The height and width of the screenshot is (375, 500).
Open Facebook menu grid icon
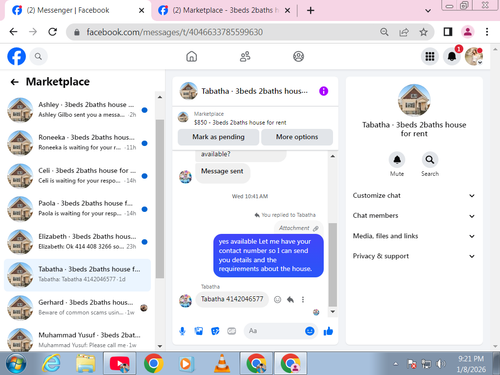pyautogui.click(x=430, y=56)
